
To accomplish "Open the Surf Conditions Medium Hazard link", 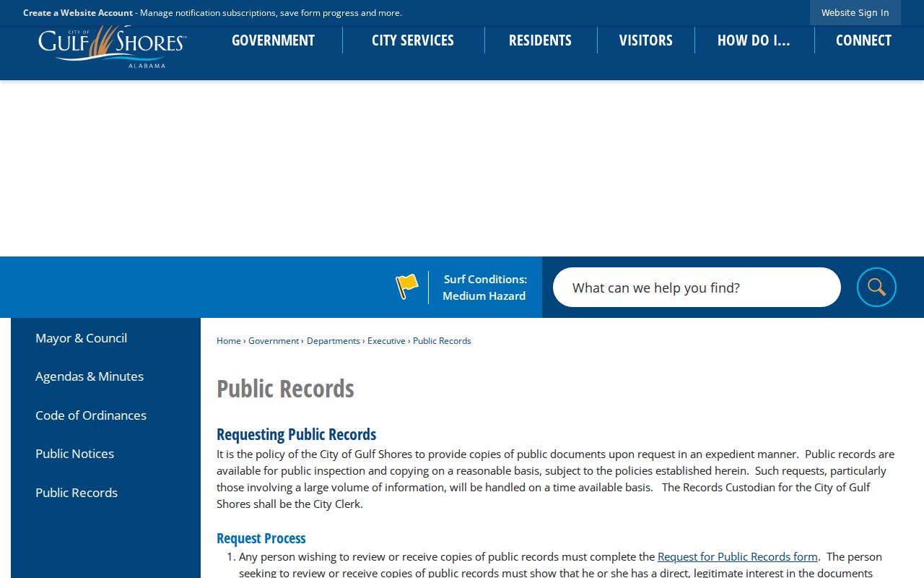I will pyautogui.click(x=484, y=287).
